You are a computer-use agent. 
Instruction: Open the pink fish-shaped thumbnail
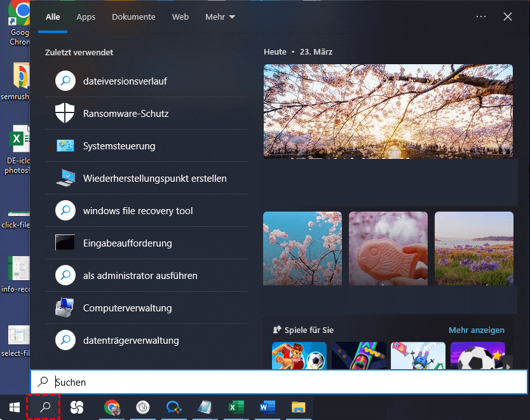pos(388,248)
